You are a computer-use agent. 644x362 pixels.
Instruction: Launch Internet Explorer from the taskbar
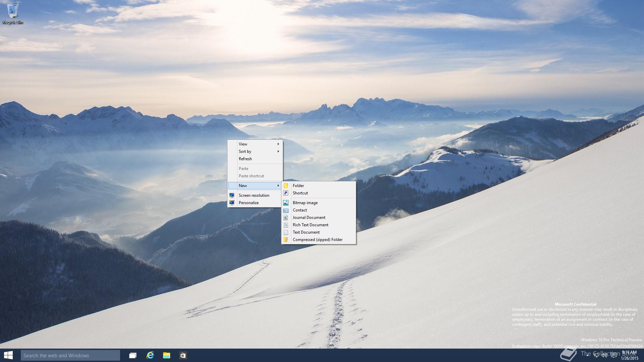click(150, 355)
